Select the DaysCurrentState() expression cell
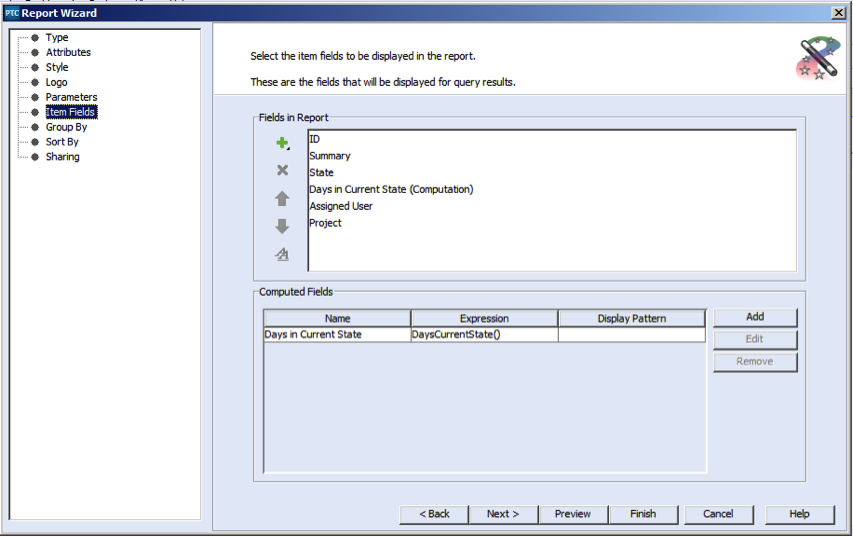 point(484,335)
